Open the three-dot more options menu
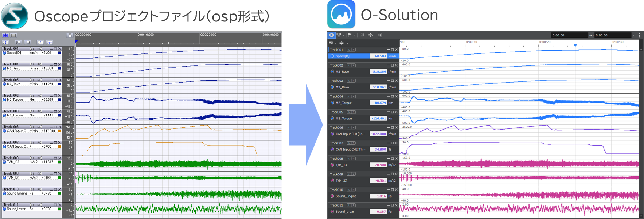Image resolution: width=644 pixels, height=219 pixels. [x=639, y=35]
